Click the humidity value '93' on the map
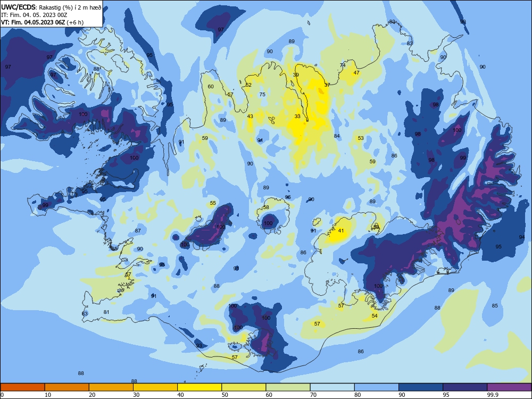Viewport: 532px width, 399px height. click(x=199, y=346)
